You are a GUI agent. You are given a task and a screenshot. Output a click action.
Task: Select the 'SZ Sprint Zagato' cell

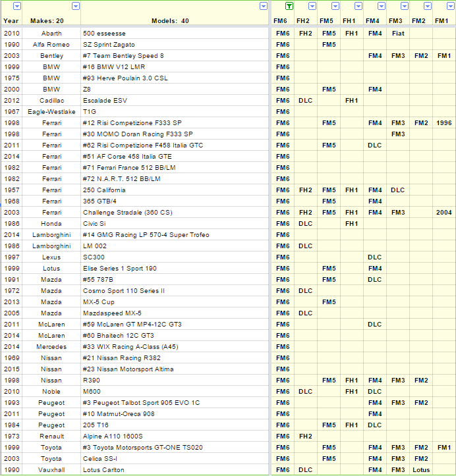point(175,45)
